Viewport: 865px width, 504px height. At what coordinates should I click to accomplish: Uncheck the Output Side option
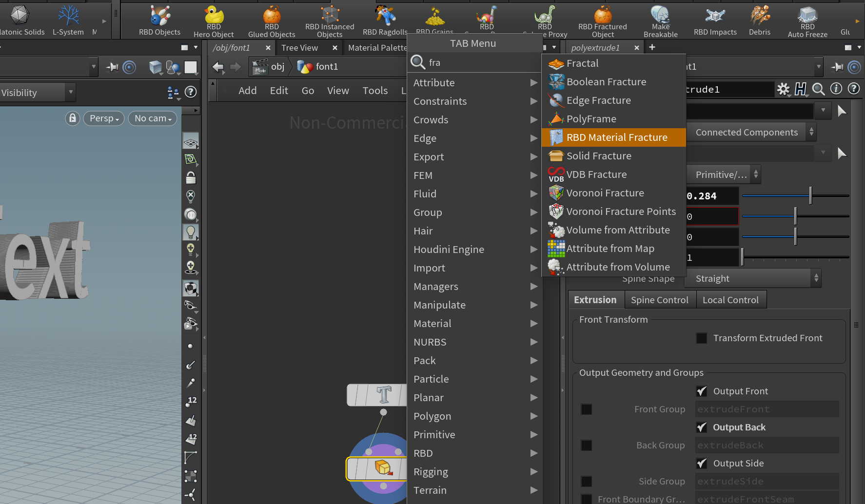point(702,463)
